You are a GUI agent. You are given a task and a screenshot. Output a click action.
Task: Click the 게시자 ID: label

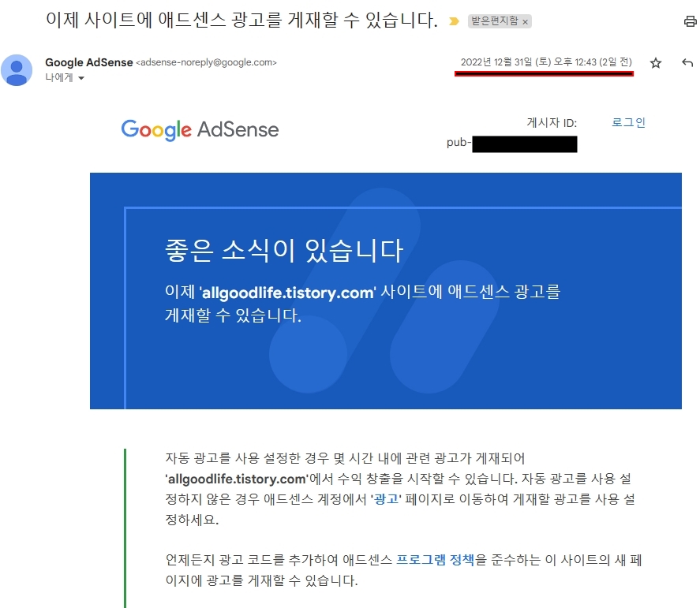(x=552, y=123)
